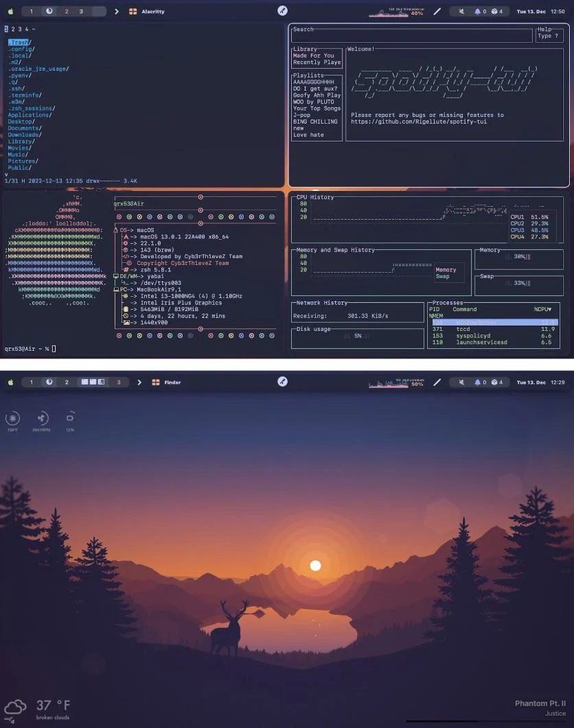This screenshot has width=574, height=728.
Task: Click the notification bell in the Alacritty bar
Action: [479, 11]
